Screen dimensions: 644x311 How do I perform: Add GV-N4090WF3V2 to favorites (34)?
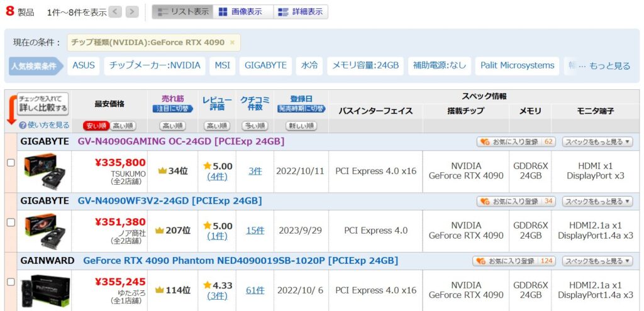tap(516, 202)
